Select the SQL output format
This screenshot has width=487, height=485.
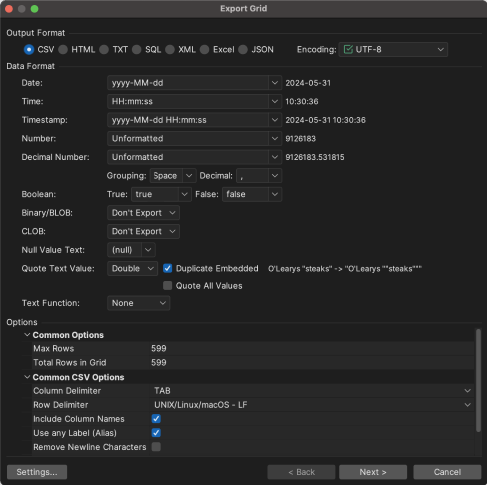(x=137, y=50)
